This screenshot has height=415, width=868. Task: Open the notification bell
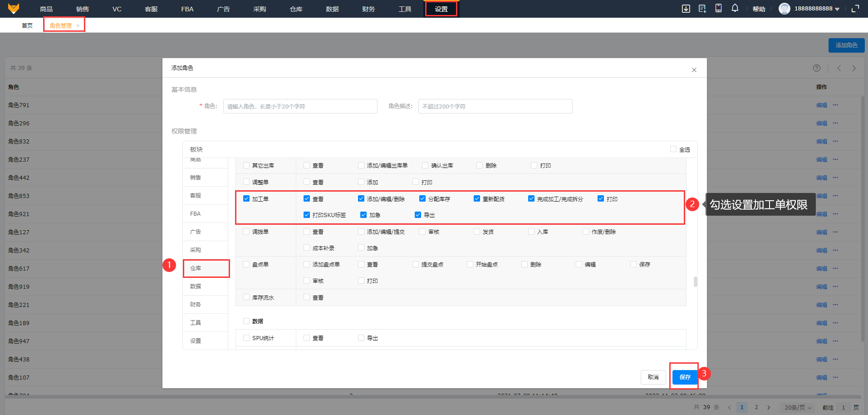(x=735, y=8)
